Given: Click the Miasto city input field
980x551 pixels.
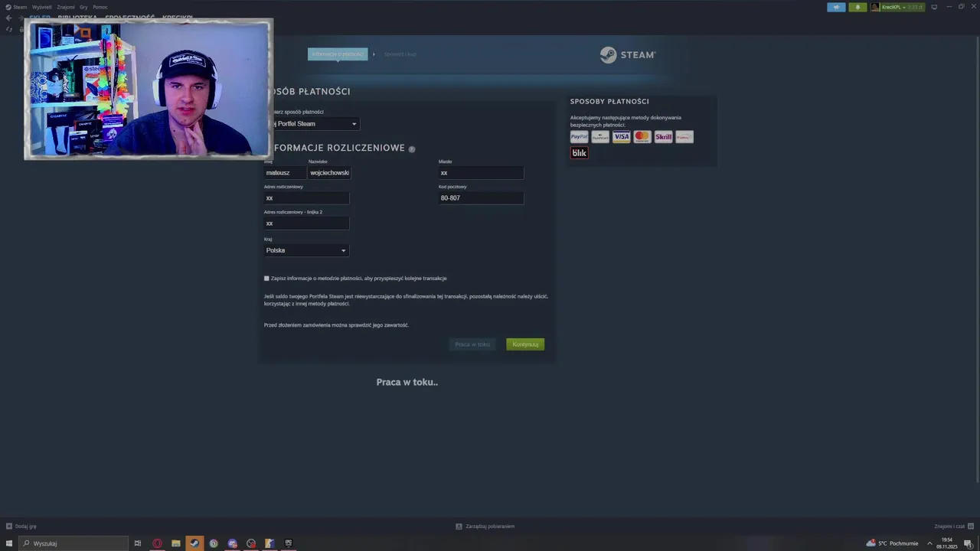Looking at the screenshot, I should (x=481, y=173).
